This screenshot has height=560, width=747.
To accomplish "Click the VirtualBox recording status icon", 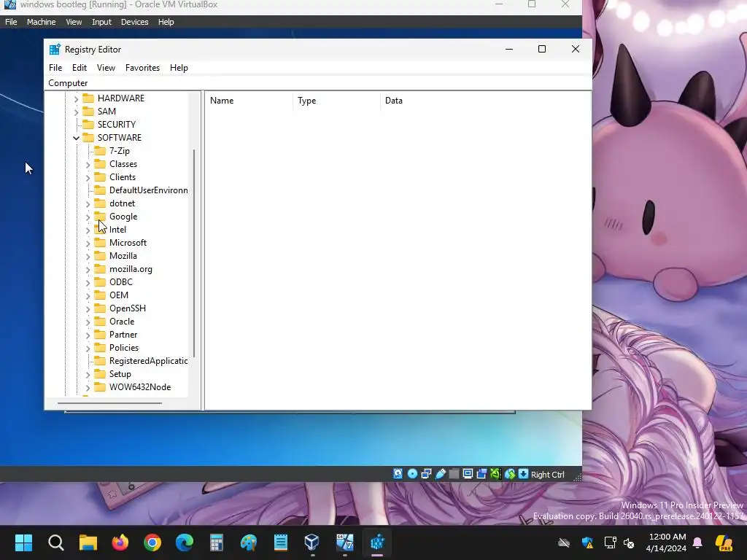I will (x=481, y=474).
